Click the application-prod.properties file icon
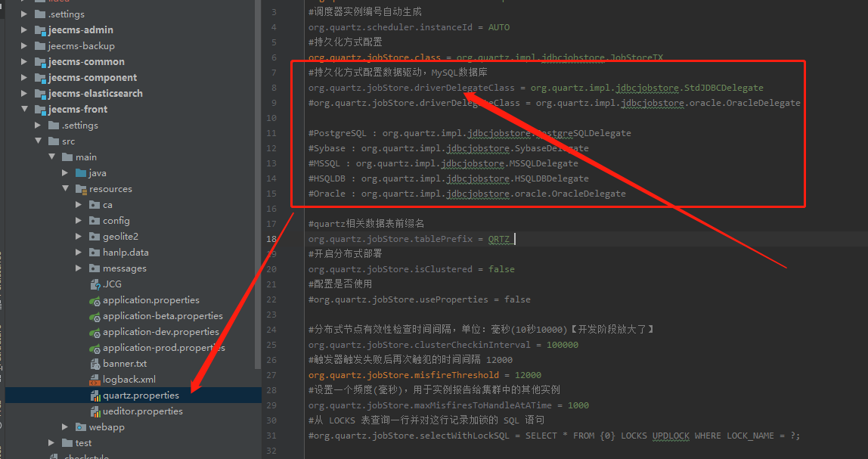Viewport: 868px width, 459px height. 95,349
